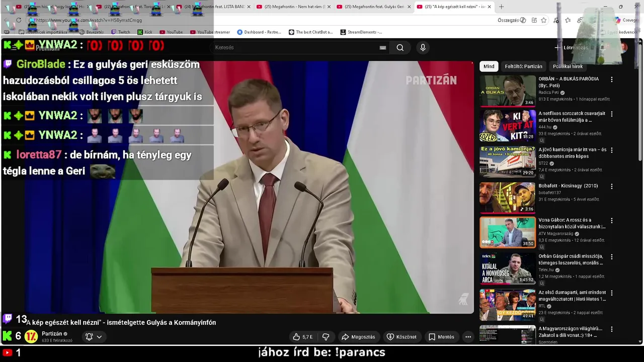Image resolution: width=644 pixels, height=362 pixels.
Task: Save video with Mentés button
Action: pyautogui.click(x=441, y=337)
